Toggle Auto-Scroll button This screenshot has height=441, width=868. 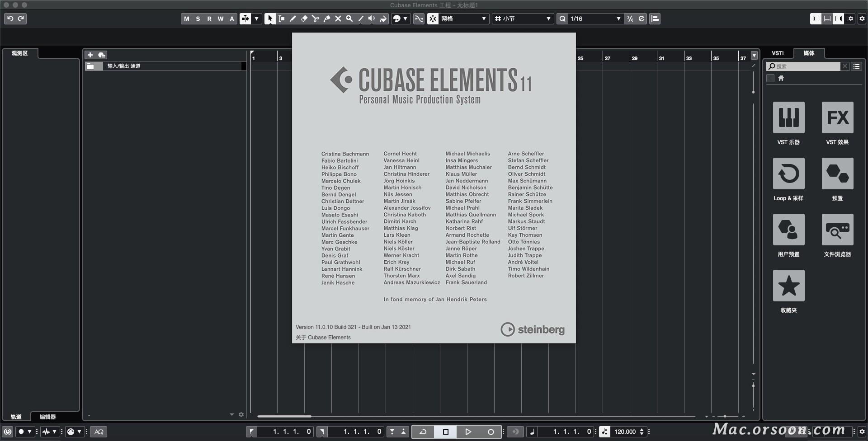pyautogui.click(x=245, y=19)
